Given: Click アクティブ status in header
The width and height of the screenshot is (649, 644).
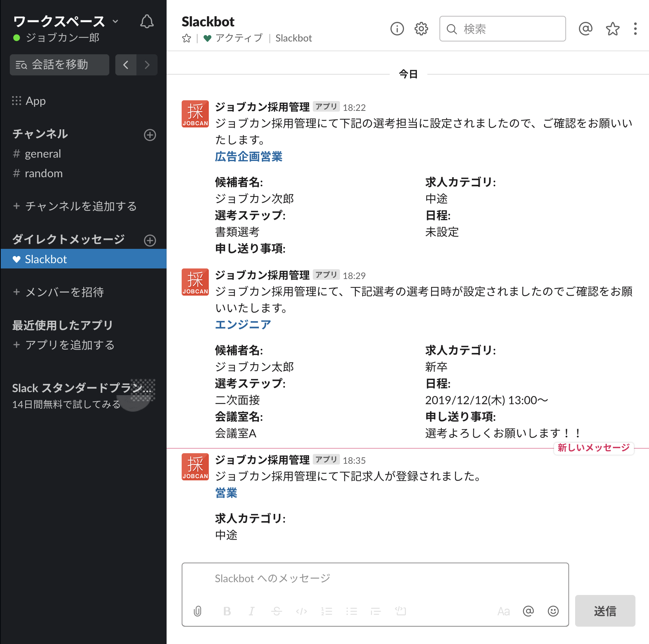Looking at the screenshot, I should tap(234, 38).
